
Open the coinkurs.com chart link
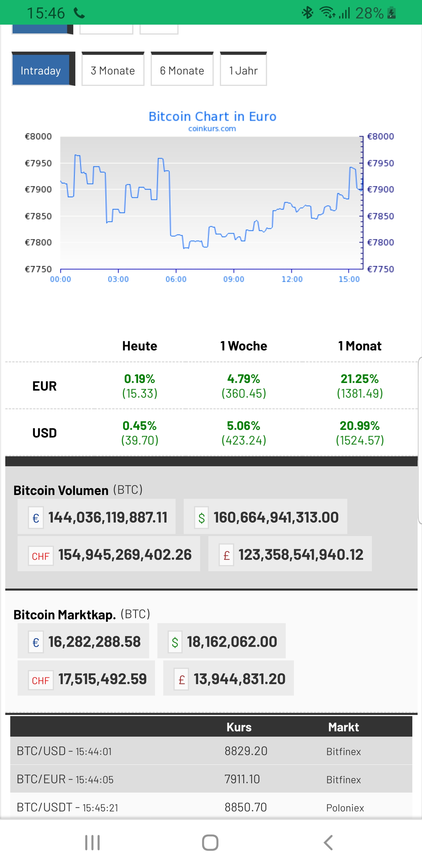212,129
